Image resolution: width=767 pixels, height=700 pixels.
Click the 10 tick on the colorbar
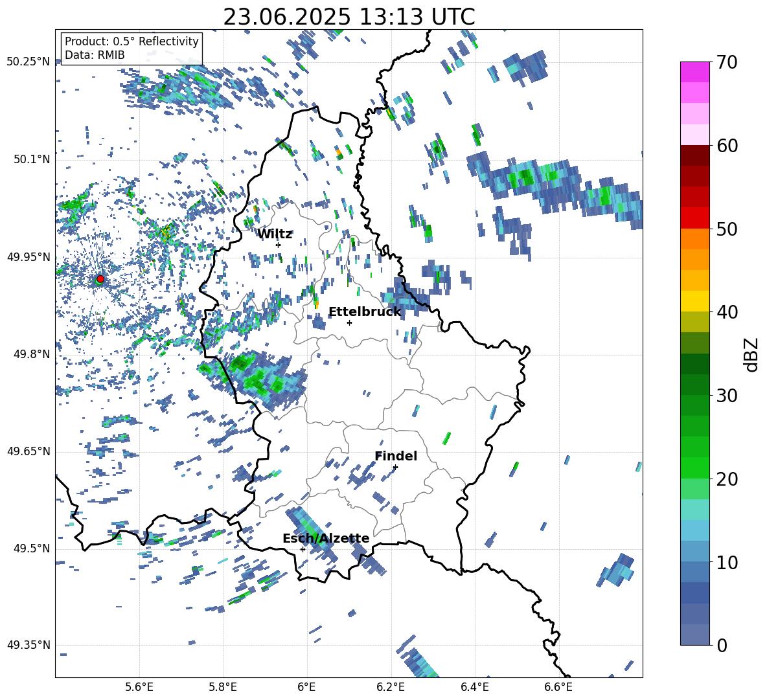[727, 562]
